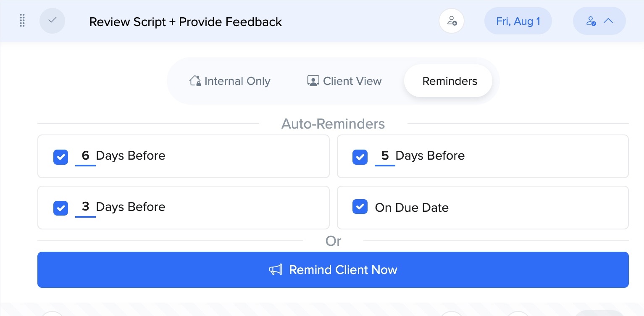The image size is (644, 316).
Task: Click the Review Script + Provide Feedback title
Action: point(186,22)
